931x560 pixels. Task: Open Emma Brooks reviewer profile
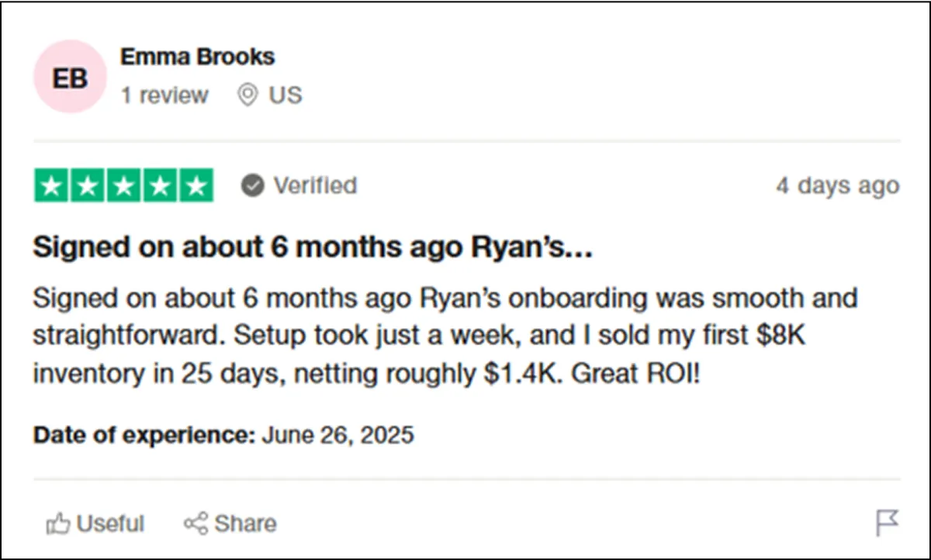coord(198,57)
